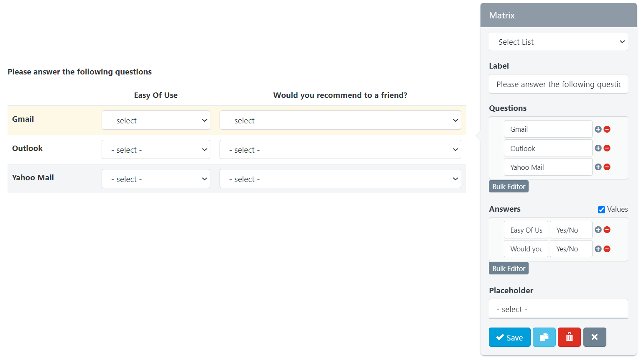Add a question after Outlook
644x361 pixels.
(598, 148)
